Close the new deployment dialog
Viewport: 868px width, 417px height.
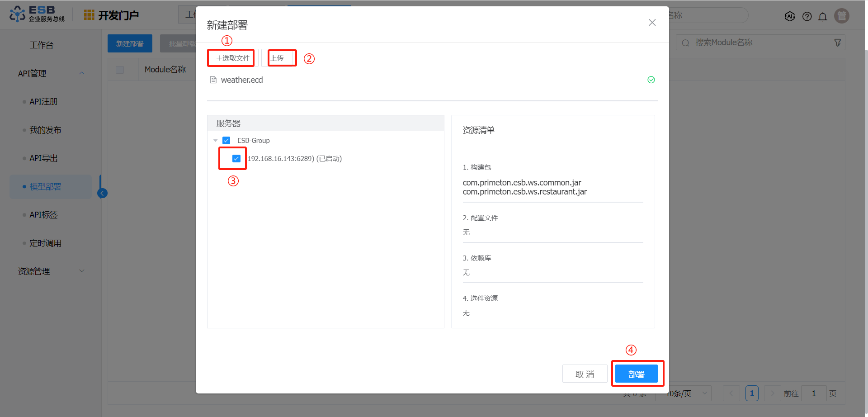[652, 23]
